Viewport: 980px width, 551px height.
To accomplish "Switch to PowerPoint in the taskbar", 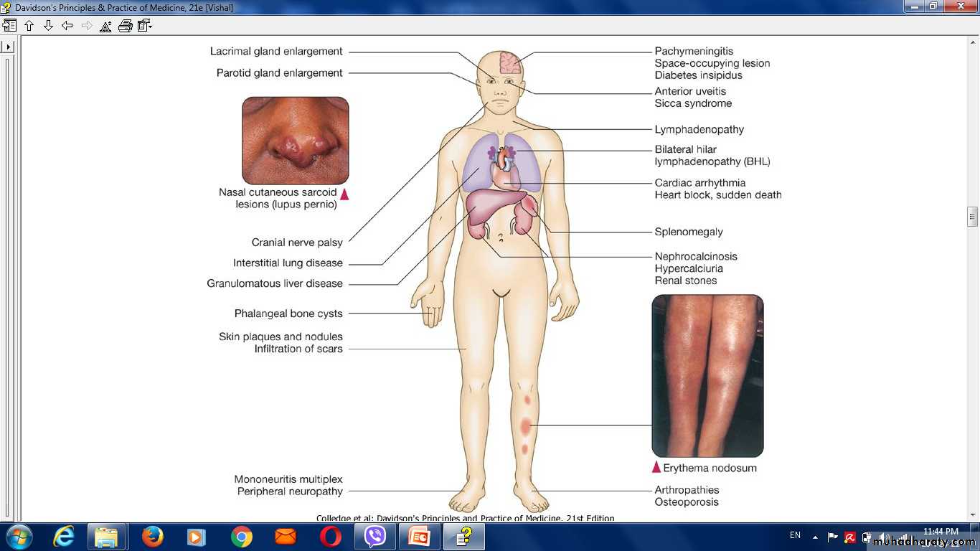I will pos(419,537).
